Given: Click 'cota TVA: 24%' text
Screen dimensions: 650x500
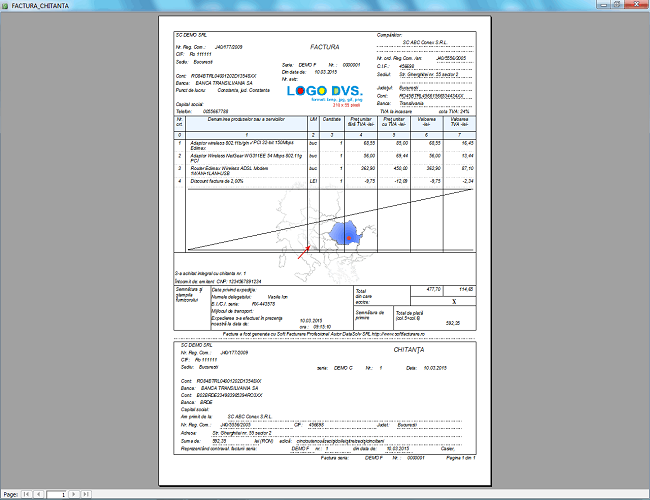Looking at the screenshot, I should (x=454, y=112).
